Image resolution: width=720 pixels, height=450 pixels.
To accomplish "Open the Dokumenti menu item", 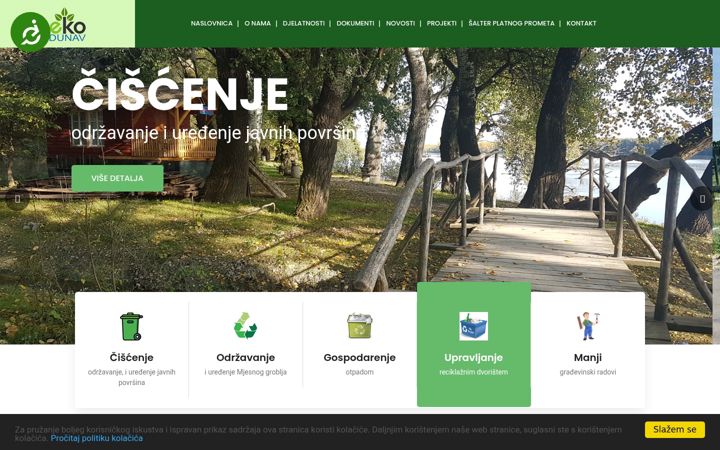I will point(355,23).
